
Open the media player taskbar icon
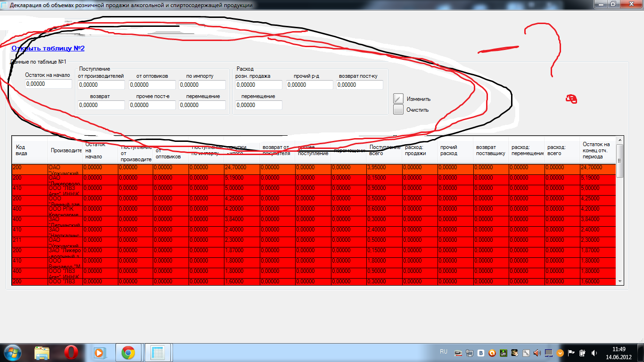click(x=99, y=352)
